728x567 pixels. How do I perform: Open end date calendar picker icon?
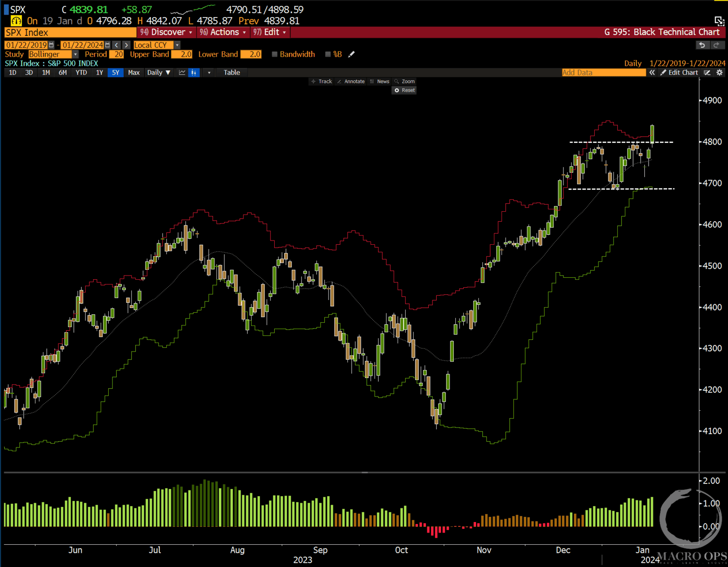point(108,45)
